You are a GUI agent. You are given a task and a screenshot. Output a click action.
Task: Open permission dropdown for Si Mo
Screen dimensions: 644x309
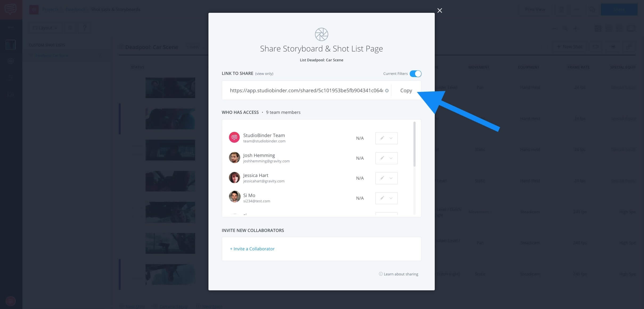386,198
